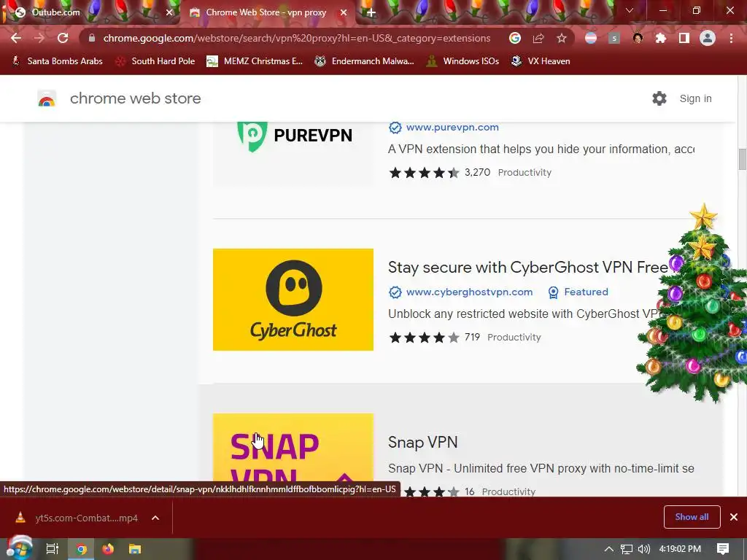Close the Outube.com tab

169,13
